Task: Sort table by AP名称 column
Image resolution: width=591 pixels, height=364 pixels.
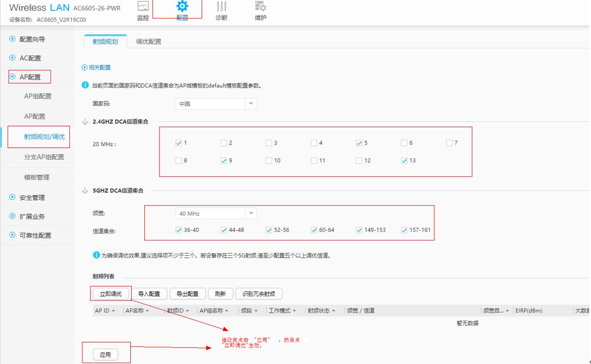Action: coord(137,311)
